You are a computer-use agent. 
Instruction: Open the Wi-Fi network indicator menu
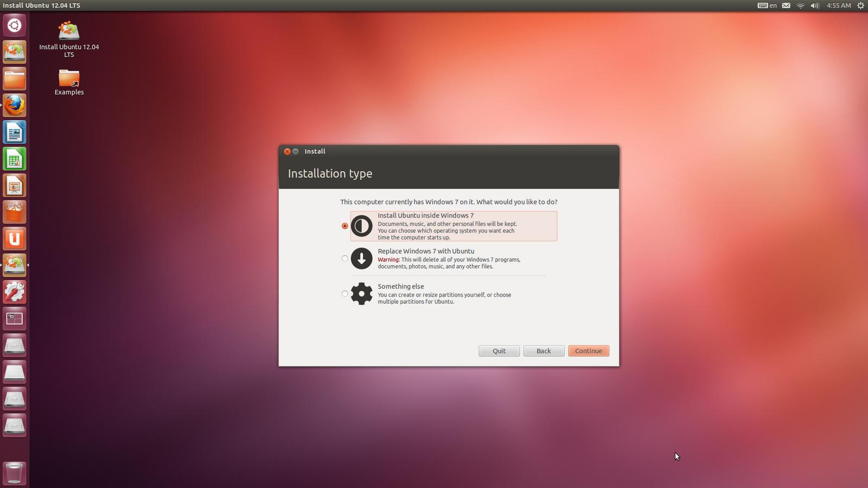800,5
